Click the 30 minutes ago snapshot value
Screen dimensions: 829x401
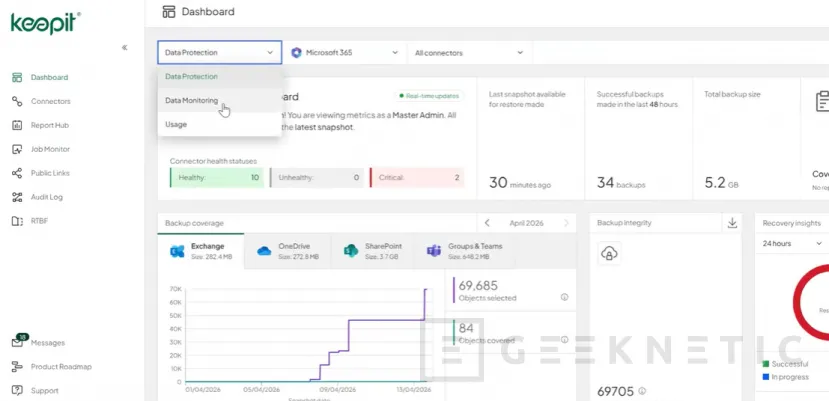tap(520, 183)
